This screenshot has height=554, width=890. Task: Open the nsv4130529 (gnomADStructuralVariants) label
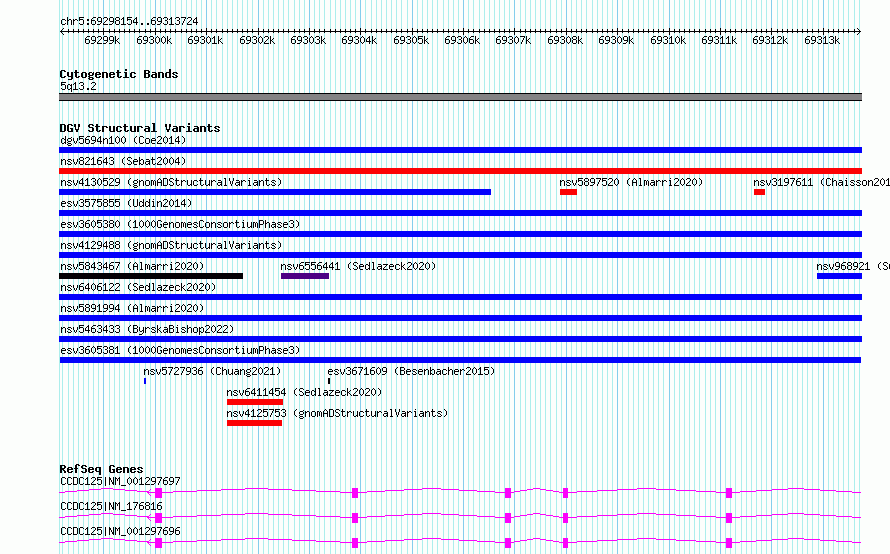171,182
